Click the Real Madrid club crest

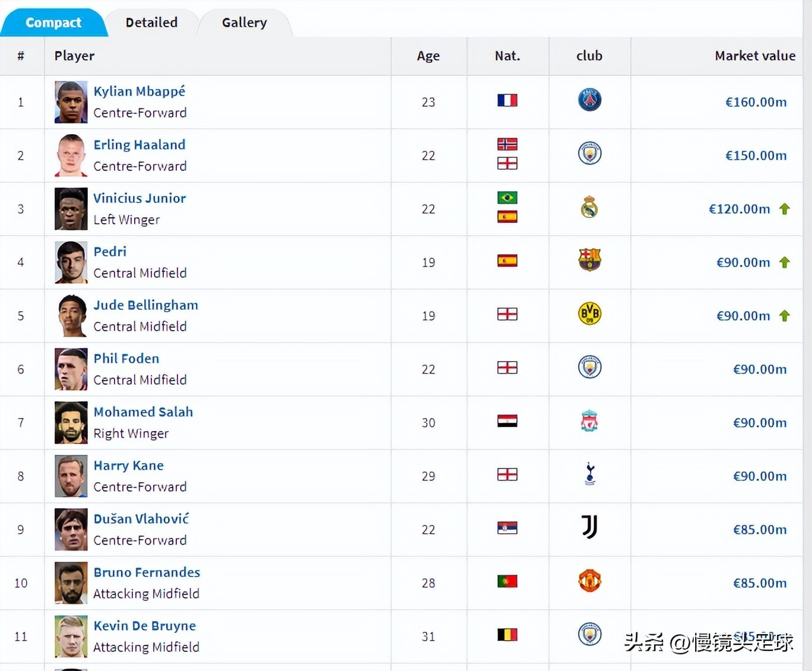589,207
